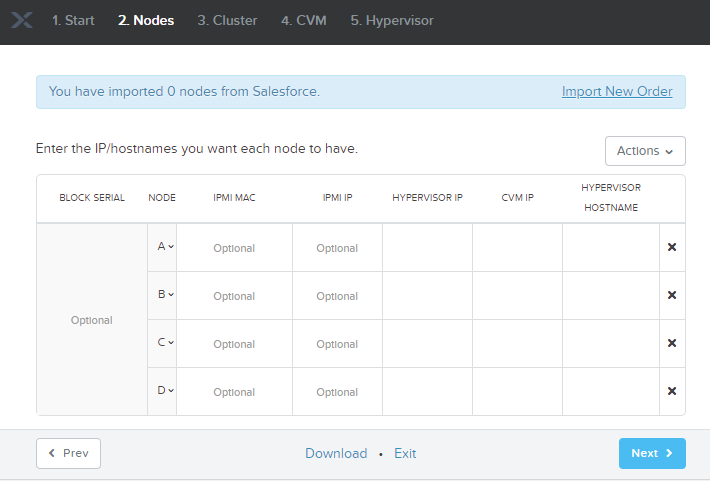Open node C position dropdown
710x481 pixels.
pos(165,342)
